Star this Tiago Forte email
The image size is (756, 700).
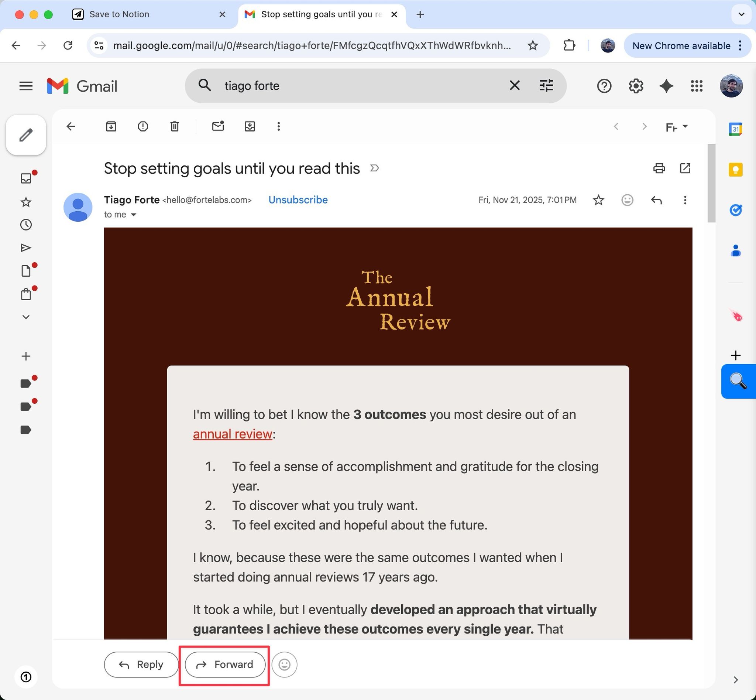tap(598, 200)
